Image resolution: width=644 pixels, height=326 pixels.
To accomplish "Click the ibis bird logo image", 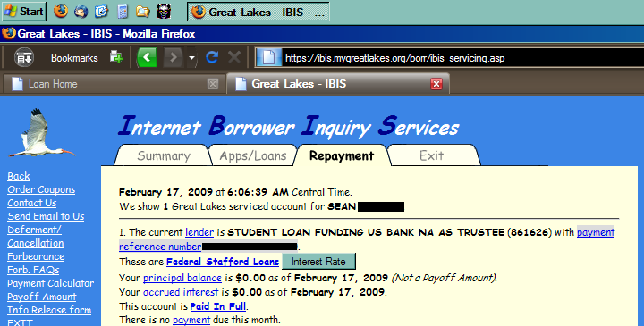I will pyautogui.click(x=41, y=133).
